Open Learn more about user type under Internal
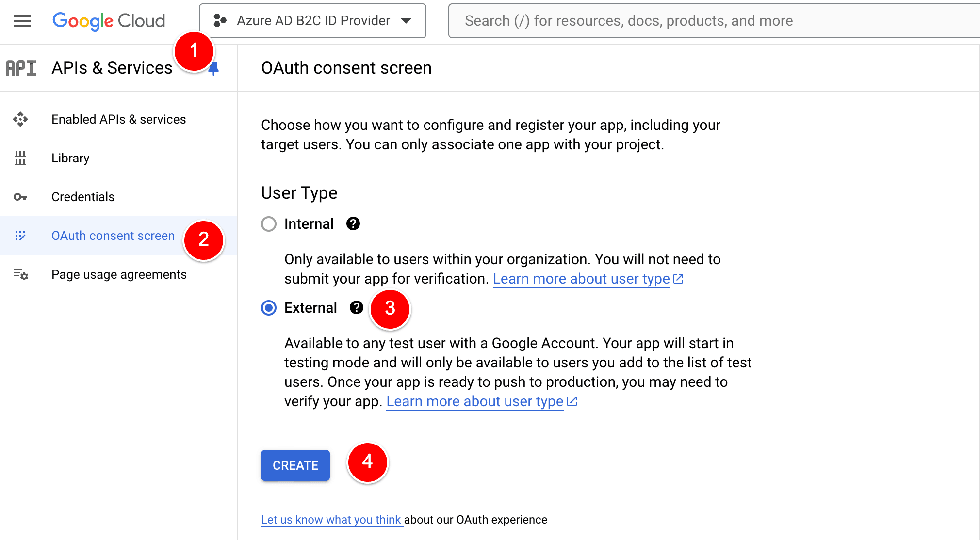Viewport: 980px width, 540px height. tap(581, 279)
